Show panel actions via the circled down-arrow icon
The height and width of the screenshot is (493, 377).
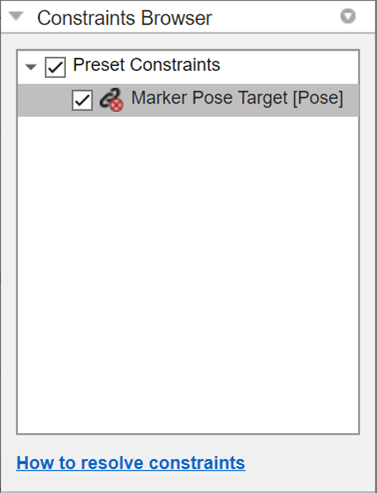click(x=348, y=16)
